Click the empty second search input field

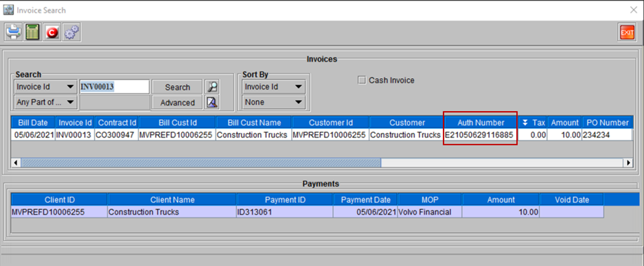(114, 102)
